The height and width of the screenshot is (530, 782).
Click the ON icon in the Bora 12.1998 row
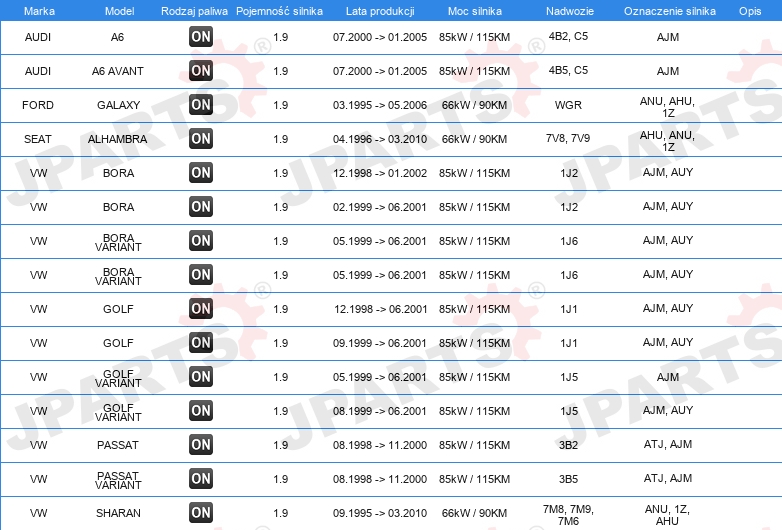coord(201,173)
